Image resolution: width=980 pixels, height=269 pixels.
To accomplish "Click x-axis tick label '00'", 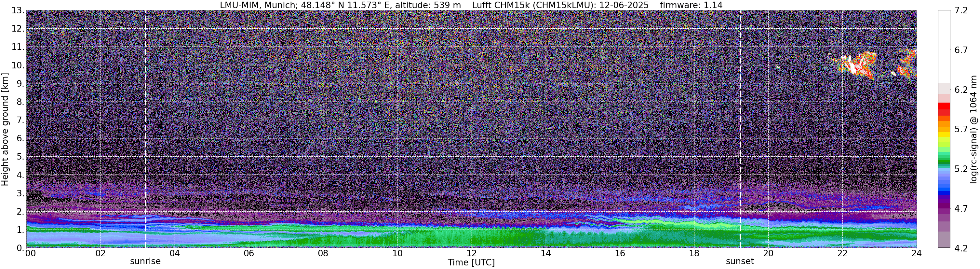I will point(31,253).
